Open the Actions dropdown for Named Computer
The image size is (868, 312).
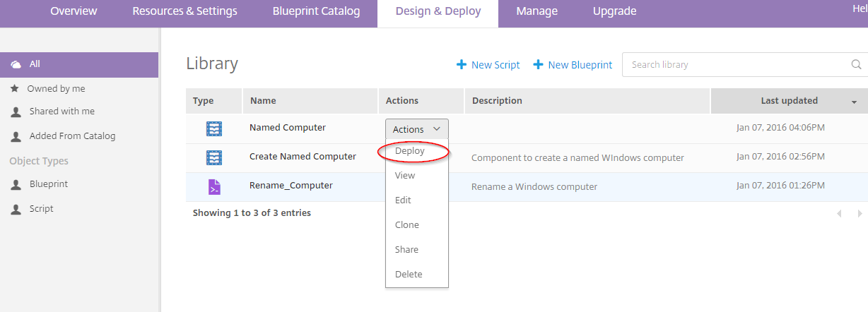pos(416,129)
